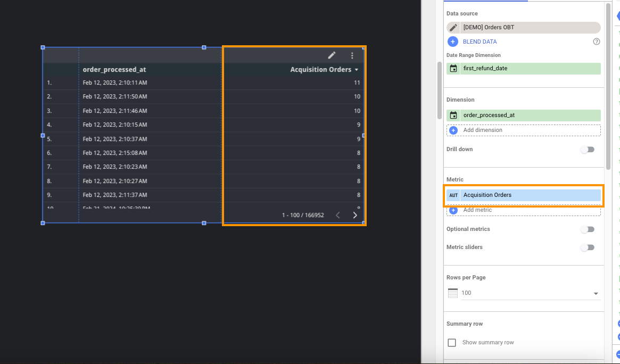Go to previous page of table results

pos(338,215)
